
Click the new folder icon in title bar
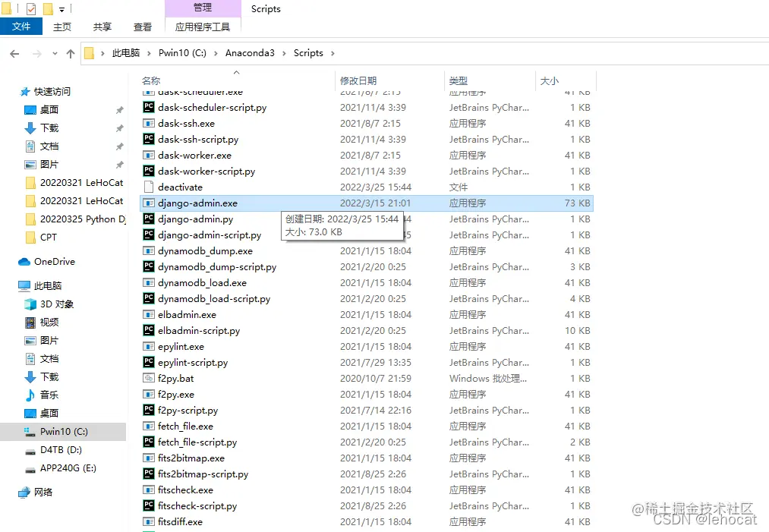tap(48, 9)
